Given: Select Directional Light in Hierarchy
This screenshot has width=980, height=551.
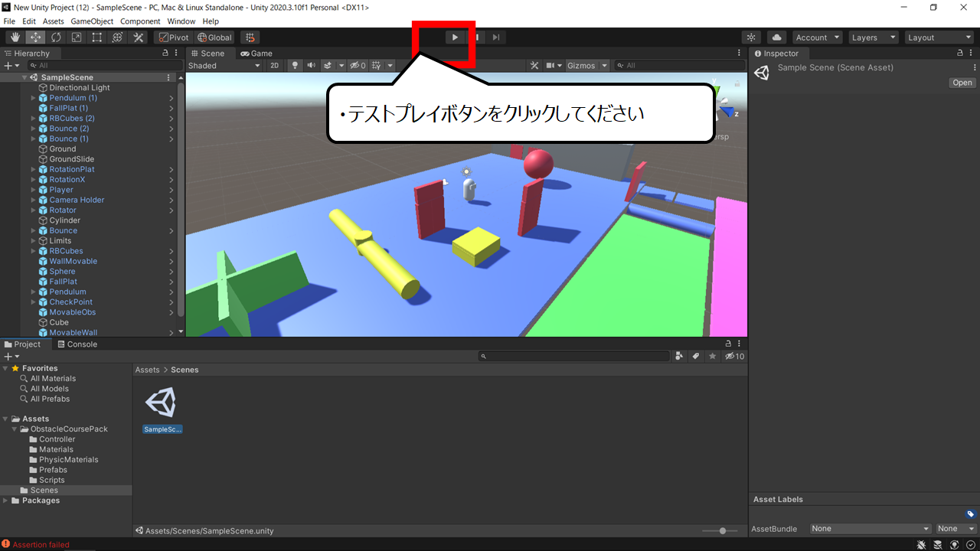Looking at the screenshot, I should (79, 87).
